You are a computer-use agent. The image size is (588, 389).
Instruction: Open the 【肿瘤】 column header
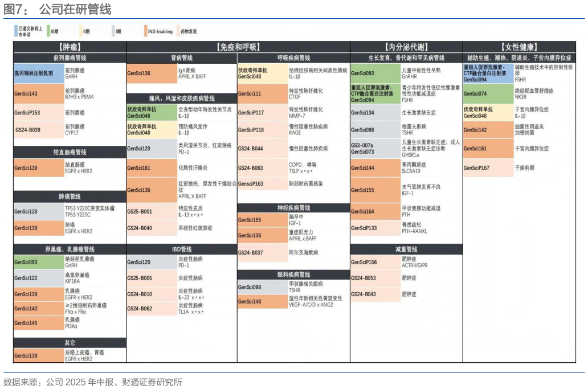pyautogui.click(x=70, y=47)
